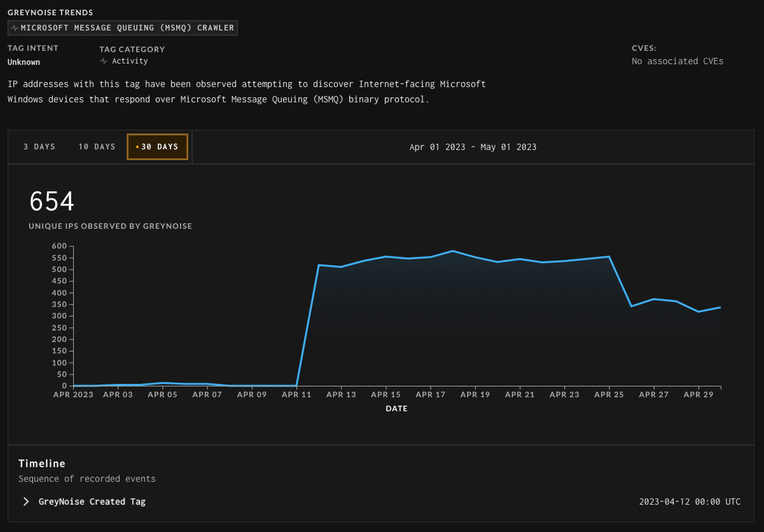The image size is (764, 532).
Task: Click the 2023-04-12 00:00 UTC timestamp
Action: point(690,501)
